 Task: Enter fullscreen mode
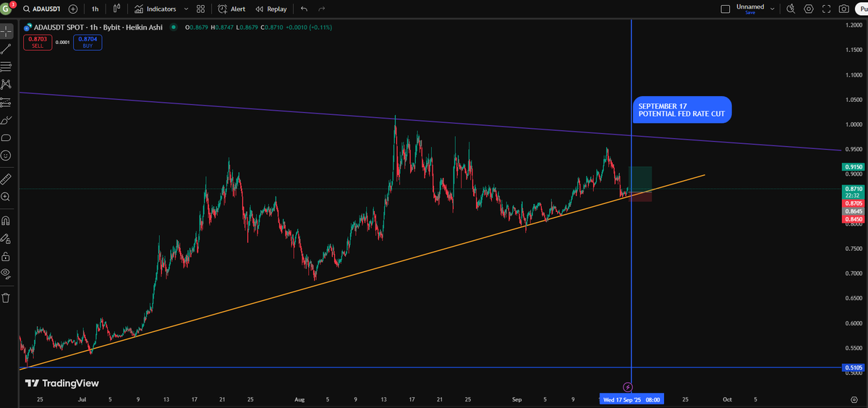click(x=826, y=9)
